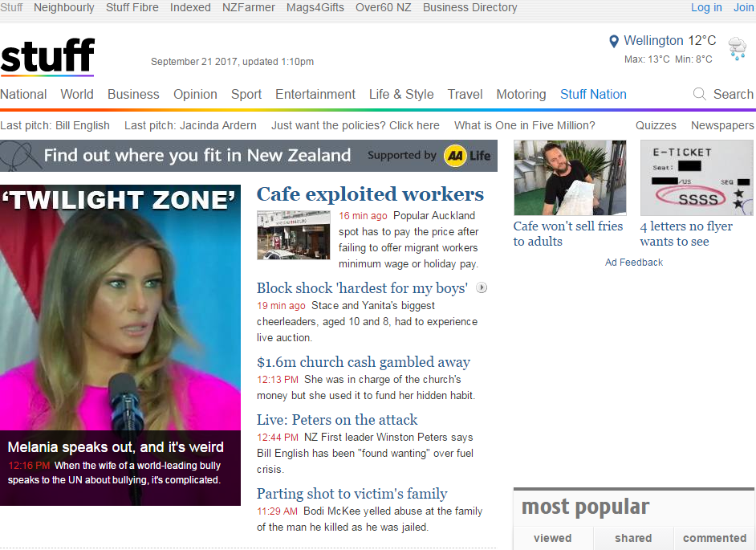Click 'Just want the policies? Click here'
756x550 pixels.
tap(356, 125)
